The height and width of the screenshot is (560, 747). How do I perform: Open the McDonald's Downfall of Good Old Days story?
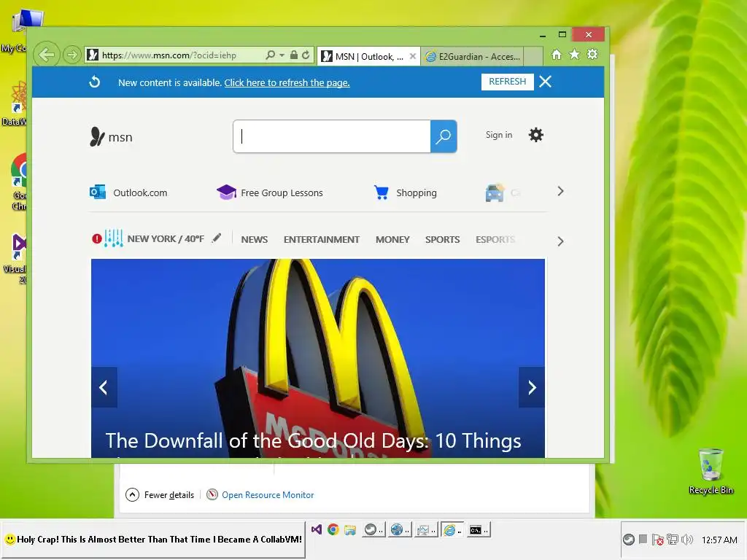(313, 441)
